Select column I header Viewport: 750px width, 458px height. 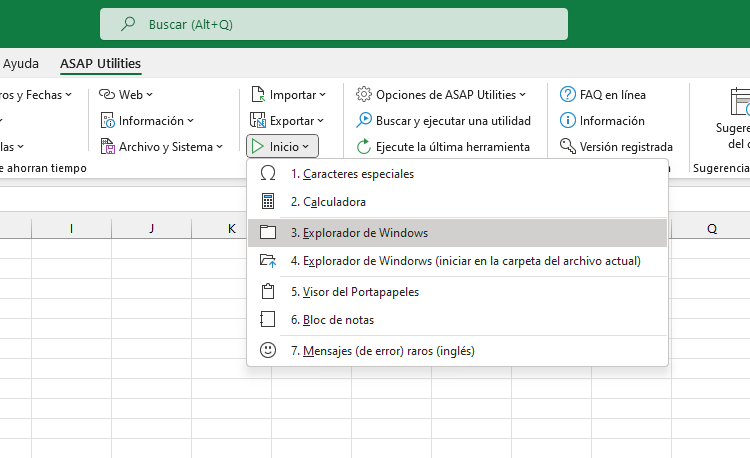tap(71, 229)
